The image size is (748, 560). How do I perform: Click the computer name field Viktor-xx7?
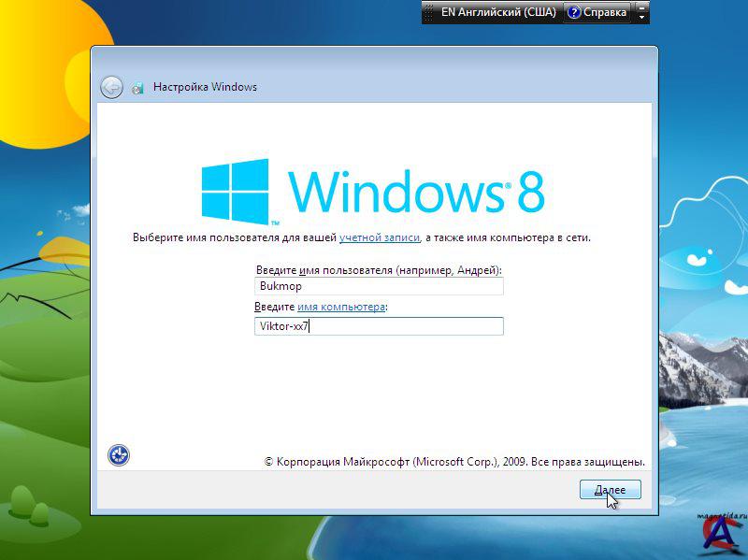pos(379,326)
